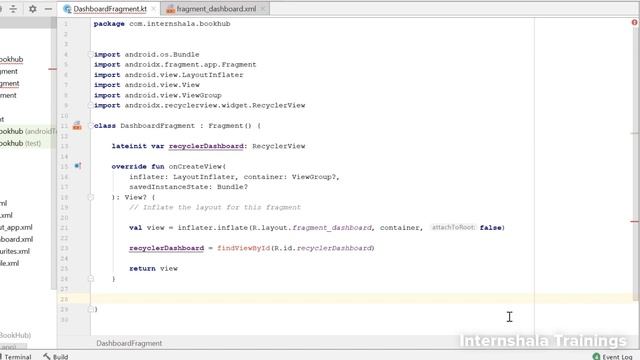Click the Build hammer icon
Viewport: 640px width, 360px height.
[47, 356]
